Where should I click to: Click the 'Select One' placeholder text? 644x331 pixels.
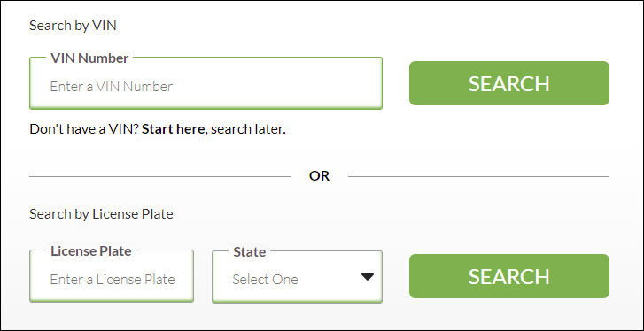(265, 280)
